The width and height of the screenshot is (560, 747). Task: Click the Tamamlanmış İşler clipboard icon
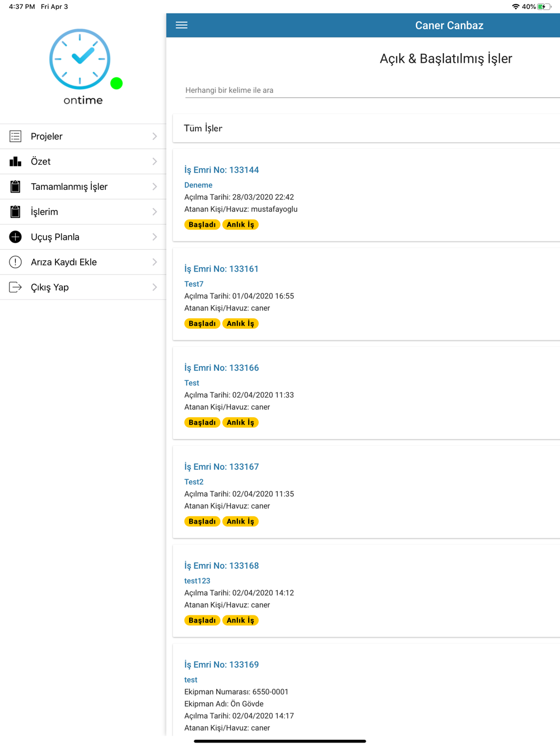pos(16,186)
